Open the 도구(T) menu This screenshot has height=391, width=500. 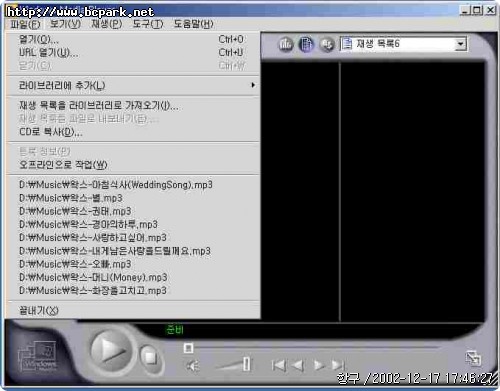(x=148, y=24)
